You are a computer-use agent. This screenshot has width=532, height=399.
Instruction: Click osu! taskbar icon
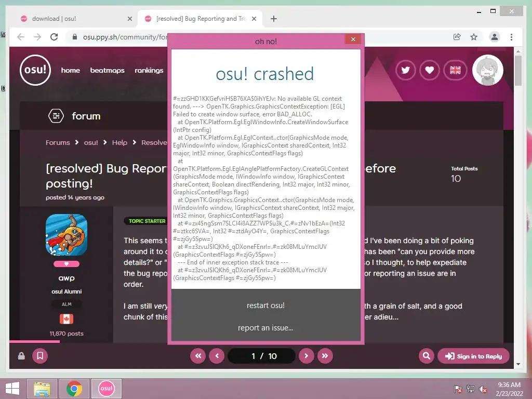click(x=106, y=389)
